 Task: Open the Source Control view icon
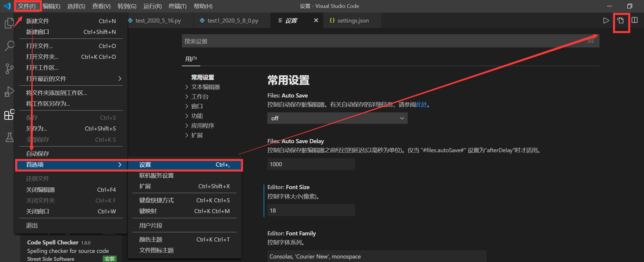tap(9, 69)
